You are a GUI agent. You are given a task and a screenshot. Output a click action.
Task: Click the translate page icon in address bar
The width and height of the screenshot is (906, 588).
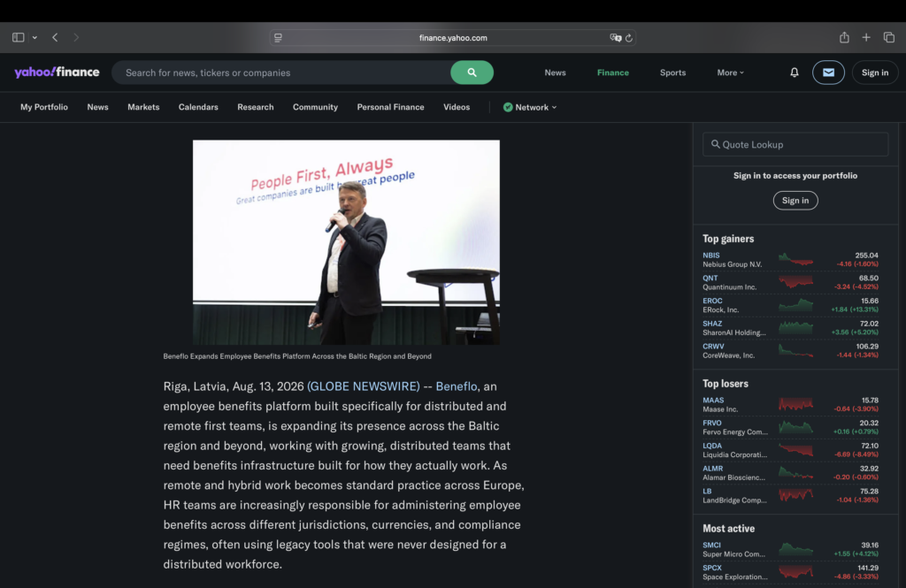coord(616,37)
